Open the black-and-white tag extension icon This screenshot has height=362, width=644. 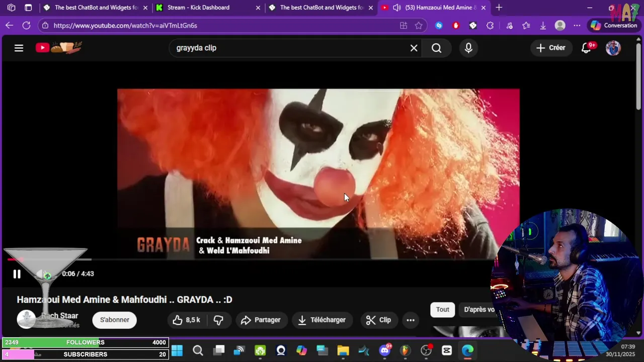473,25
